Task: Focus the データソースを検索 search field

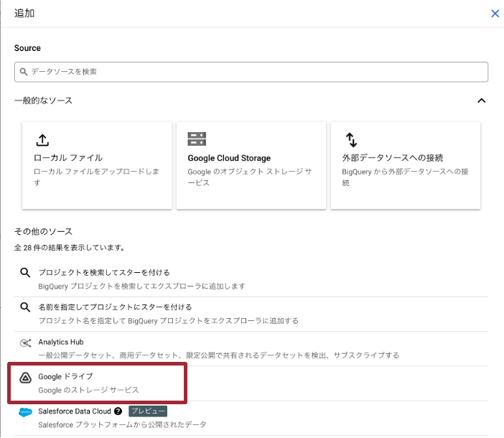Action: click(251, 72)
